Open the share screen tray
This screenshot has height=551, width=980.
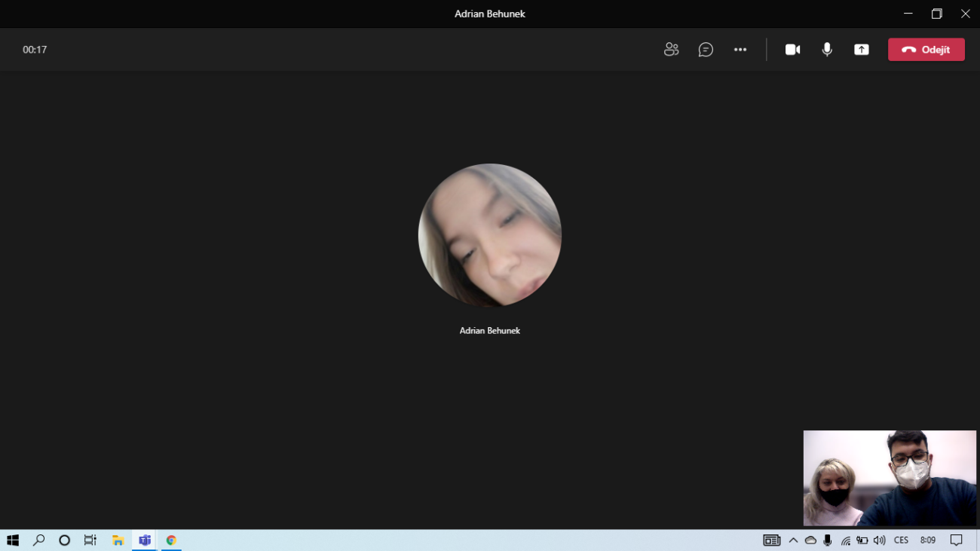point(861,50)
